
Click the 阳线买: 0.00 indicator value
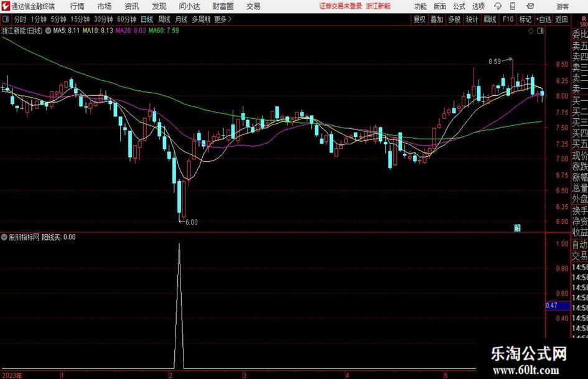[x=58, y=237]
